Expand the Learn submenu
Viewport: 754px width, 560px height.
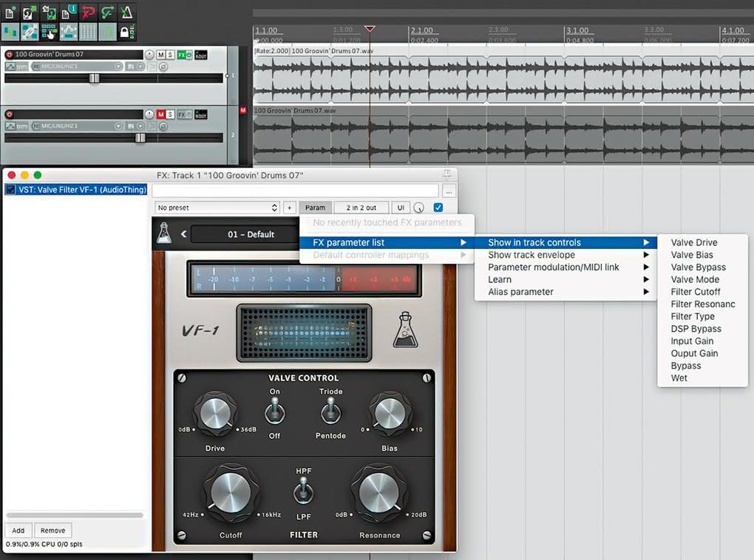tap(565, 280)
